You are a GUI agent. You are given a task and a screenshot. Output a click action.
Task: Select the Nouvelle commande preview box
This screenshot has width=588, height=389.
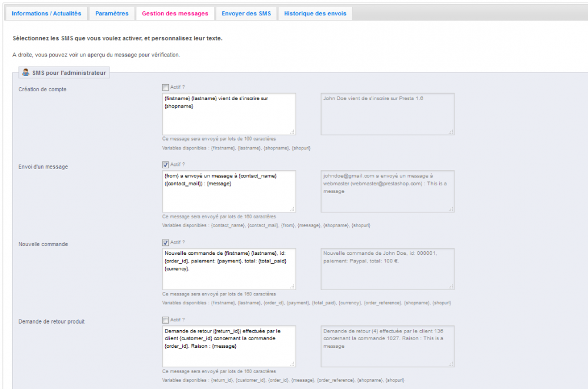coord(387,268)
